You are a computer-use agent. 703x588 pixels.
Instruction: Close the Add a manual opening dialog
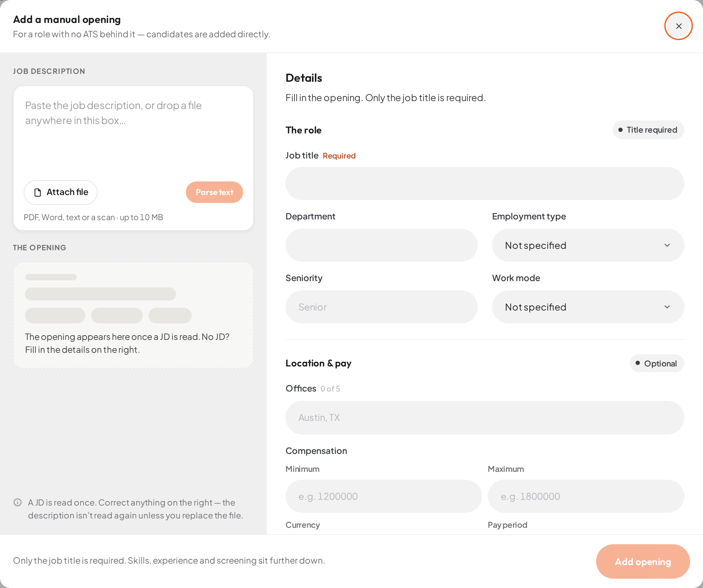pos(678,26)
